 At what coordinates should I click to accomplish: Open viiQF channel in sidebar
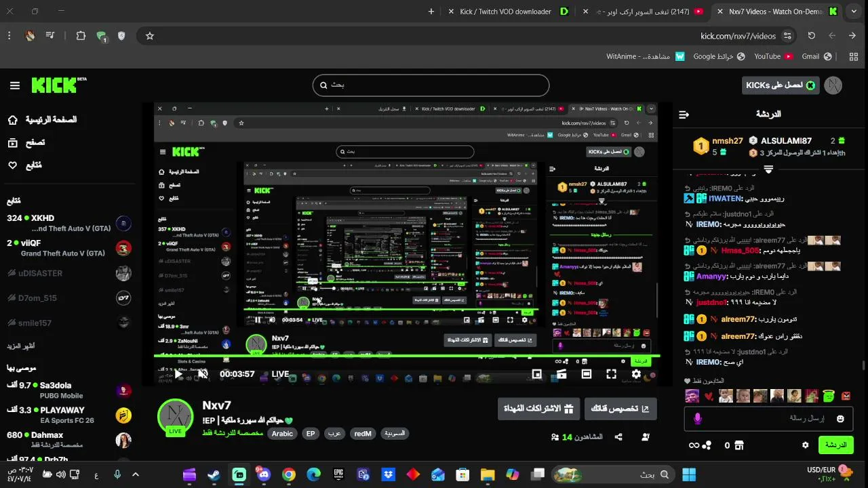68,248
